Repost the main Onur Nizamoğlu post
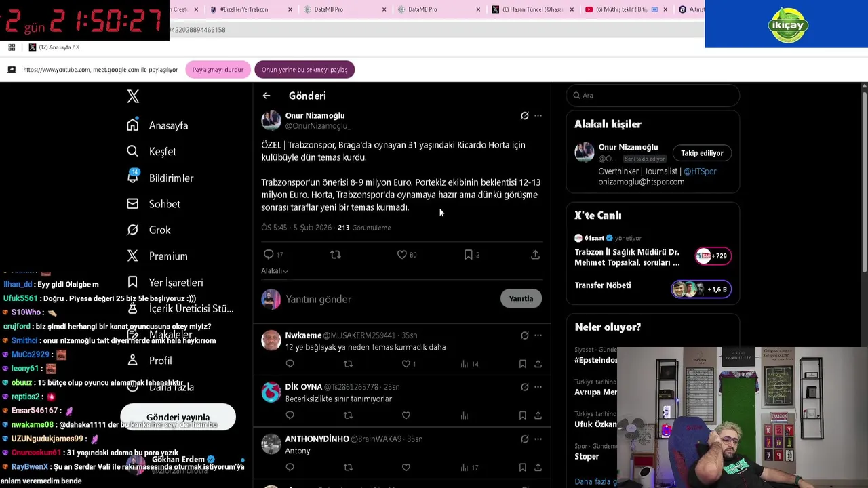Viewport: 868px width, 488px height. [x=335, y=254]
